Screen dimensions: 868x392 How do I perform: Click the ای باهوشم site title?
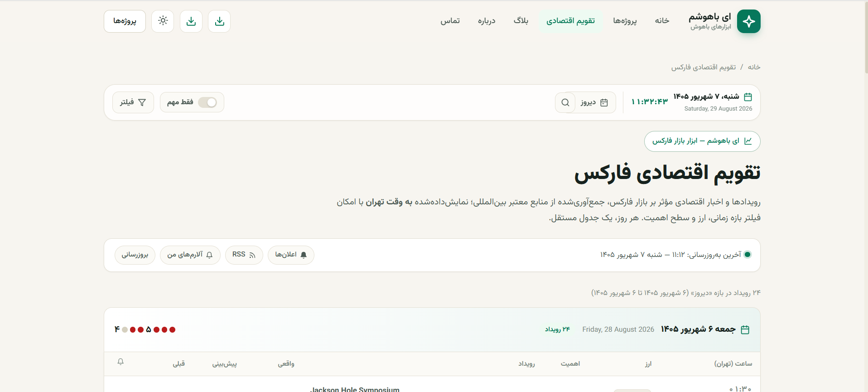pos(710,17)
